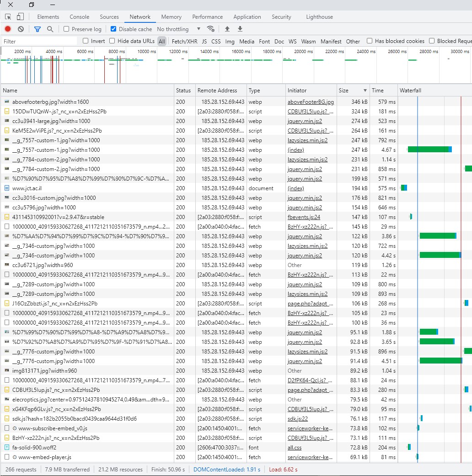Toggle the filter funnel icon
472x476 pixels.
[38, 29]
